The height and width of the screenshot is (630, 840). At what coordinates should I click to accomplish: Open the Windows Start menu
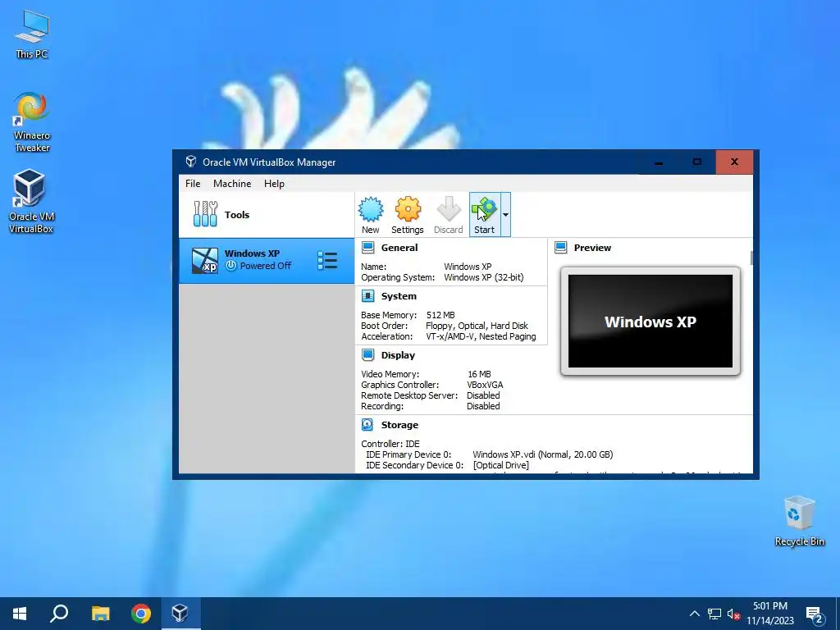pyautogui.click(x=20, y=614)
